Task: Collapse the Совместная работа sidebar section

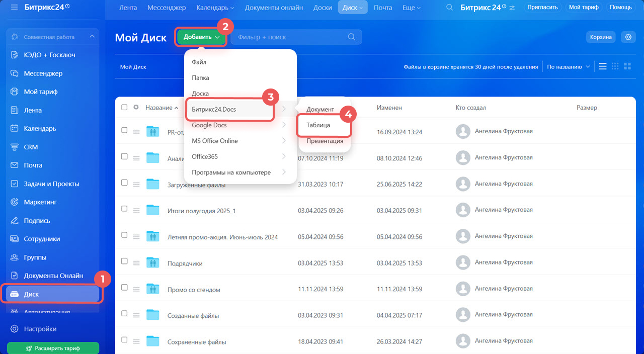Action: [x=92, y=37]
